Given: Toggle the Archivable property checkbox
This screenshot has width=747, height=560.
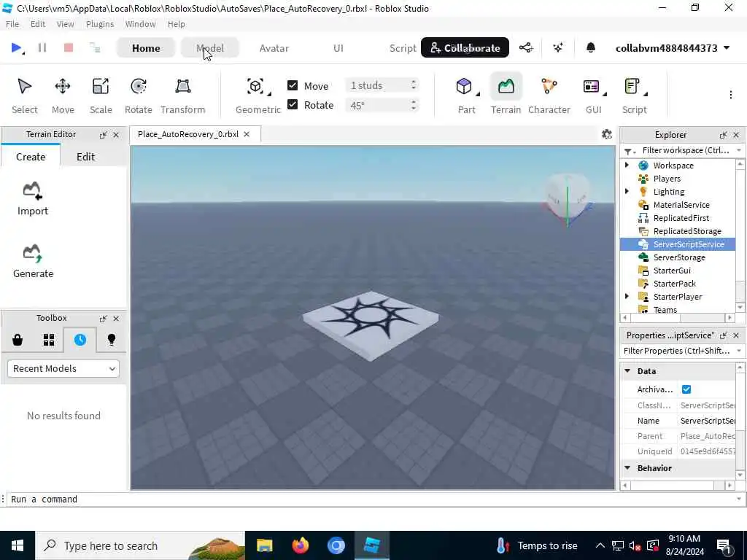Looking at the screenshot, I should click(x=686, y=389).
